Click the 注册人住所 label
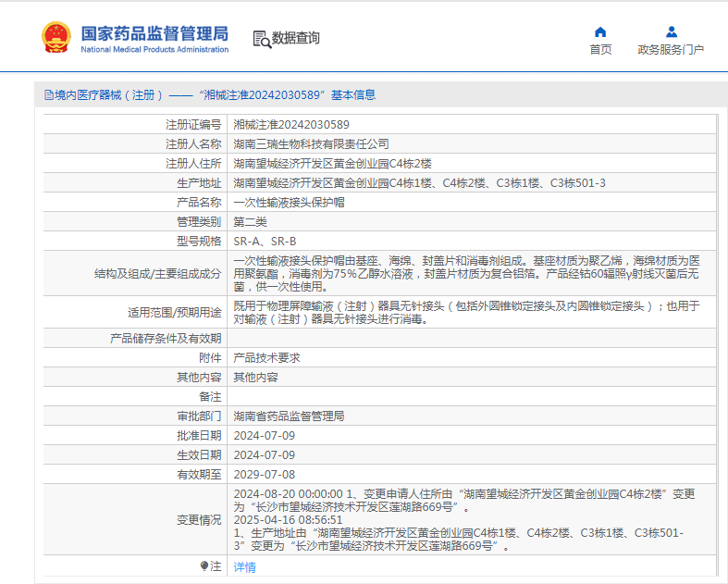The width and height of the screenshot is (728, 584). tap(193, 164)
